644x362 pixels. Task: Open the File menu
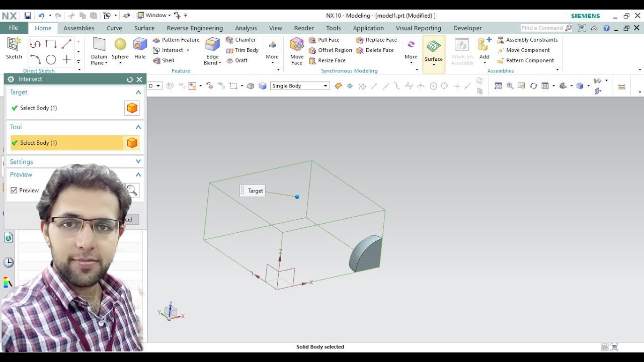pyautogui.click(x=14, y=28)
